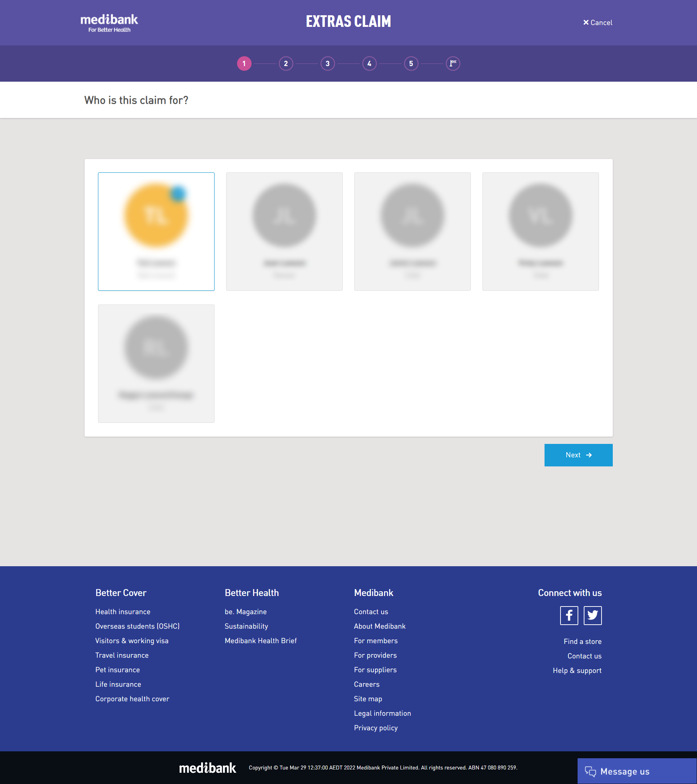The height and width of the screenshot is (784, 697).
Task: Open Medibank Health Brief link
Action: [261, 641]
